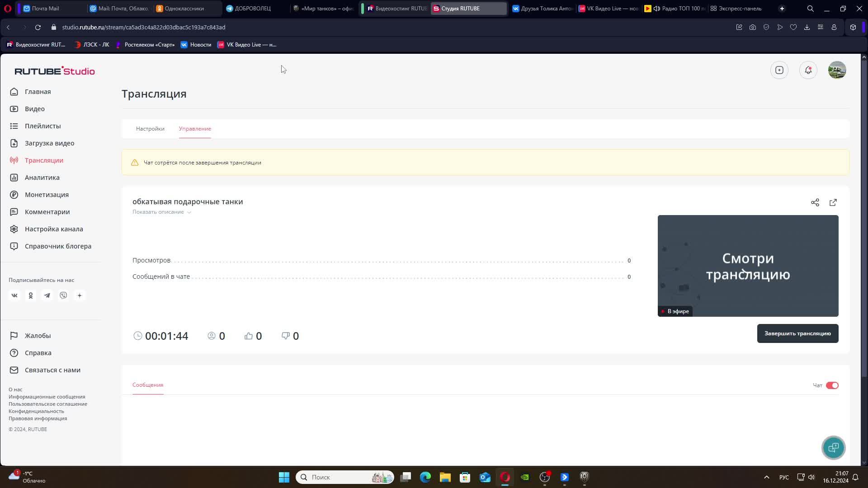This screenshot has width=868, height=488.
Task: Open RUTUBE Telegram social icon
Action: pos(47,296)
